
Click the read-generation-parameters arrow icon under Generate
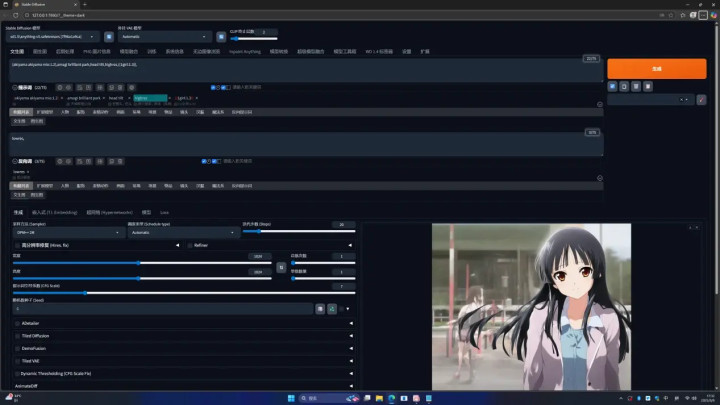613,86
